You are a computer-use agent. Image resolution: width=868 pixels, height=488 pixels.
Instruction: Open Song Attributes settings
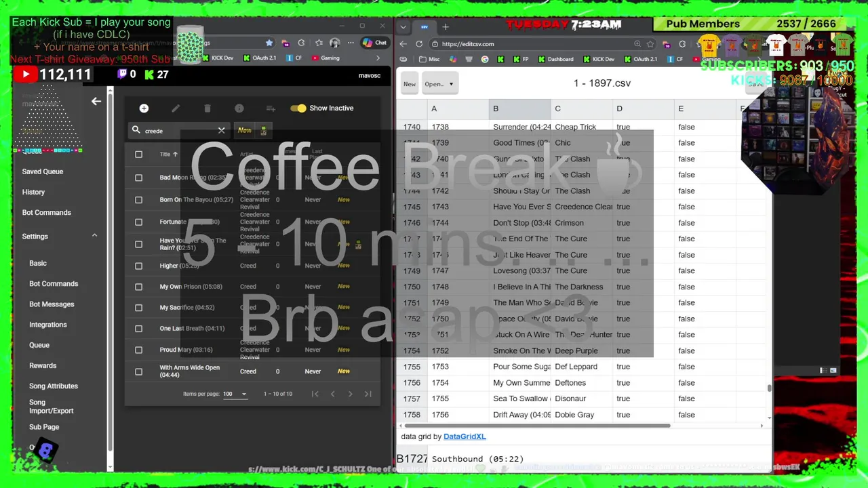coord(54,386)
